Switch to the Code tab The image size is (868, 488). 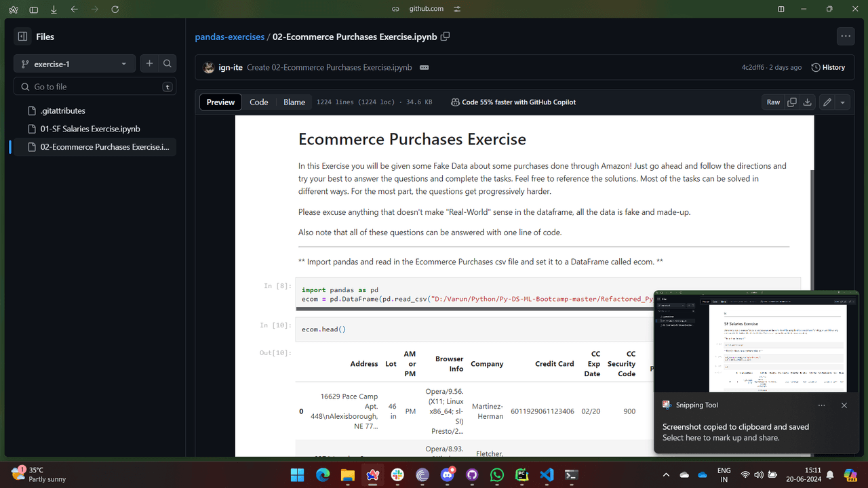(259, 102)
